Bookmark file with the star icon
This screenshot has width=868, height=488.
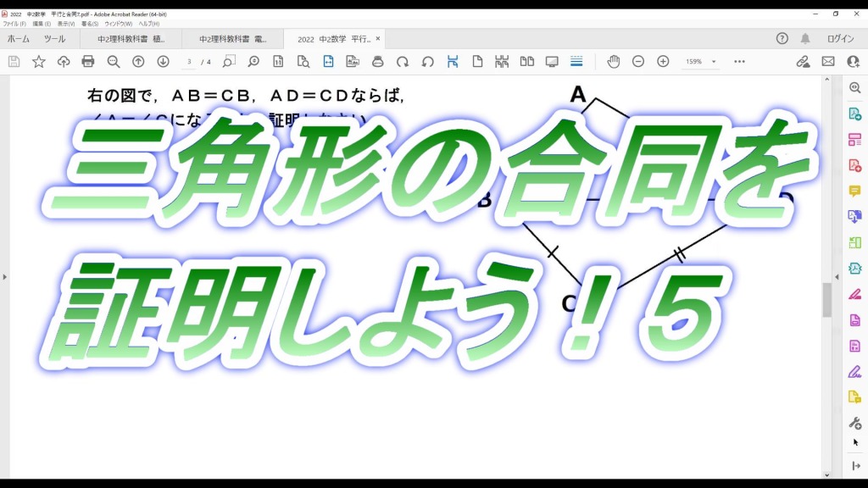pos(39,62)
